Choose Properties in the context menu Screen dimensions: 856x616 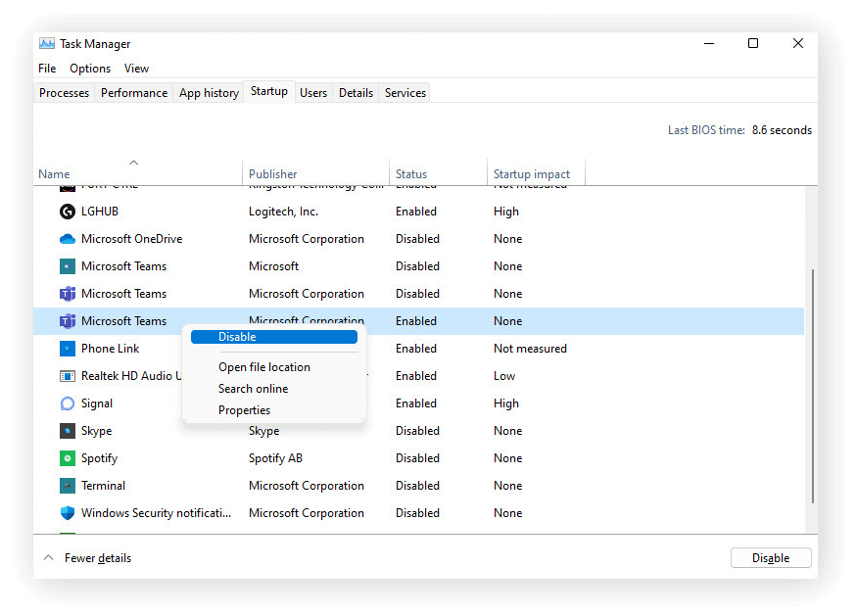click(x=244, y=409)
